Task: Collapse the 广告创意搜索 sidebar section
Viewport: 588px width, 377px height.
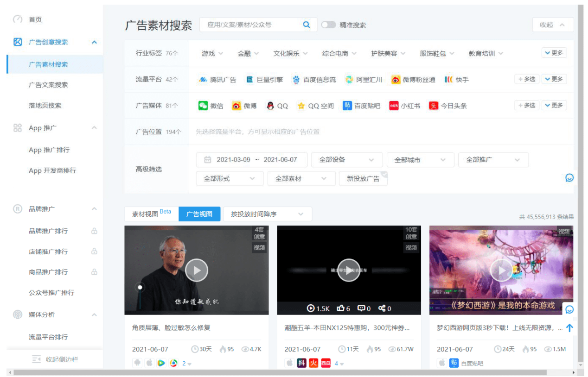Action: [94, 42]
